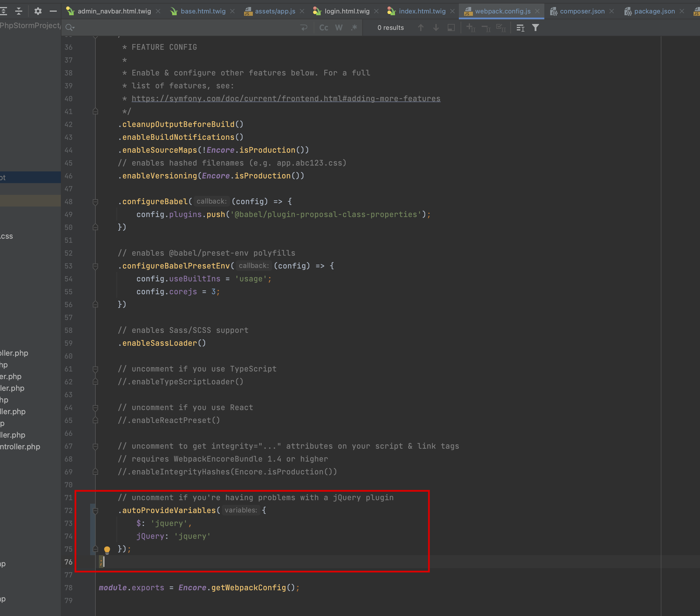Close the package.json tab
Screen dimensions: 700x616
click(x=682, y=11)
